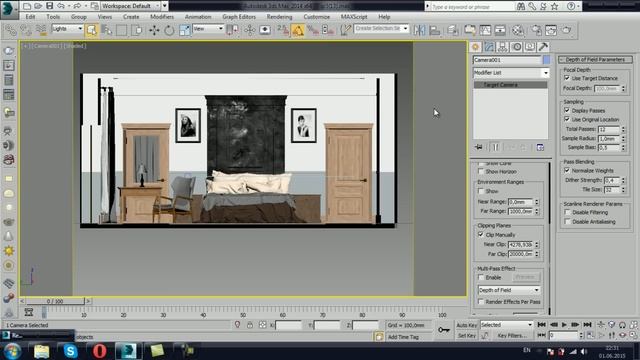Click the time slider 0 / 100 handle
The image size is (640, 360).
pyautogui.click(x=55, y=301)
